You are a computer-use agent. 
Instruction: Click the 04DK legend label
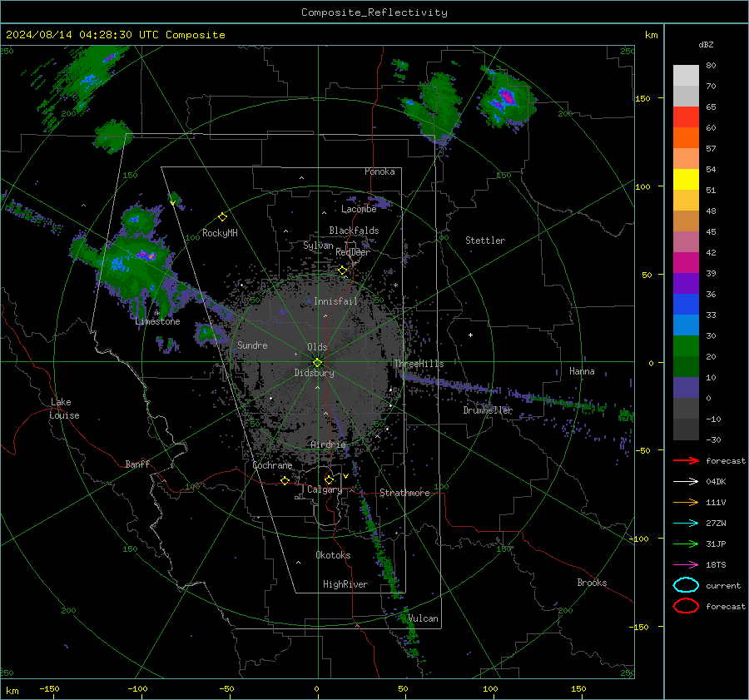tap(716, 482)
